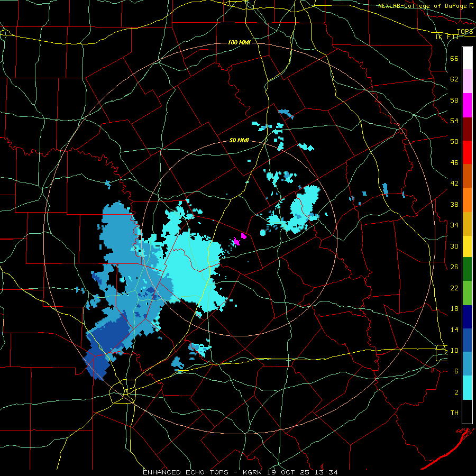This screenshot has width=476, height=476.
Task: Click the navy blue legend swatch
Action: pos(467,317)
